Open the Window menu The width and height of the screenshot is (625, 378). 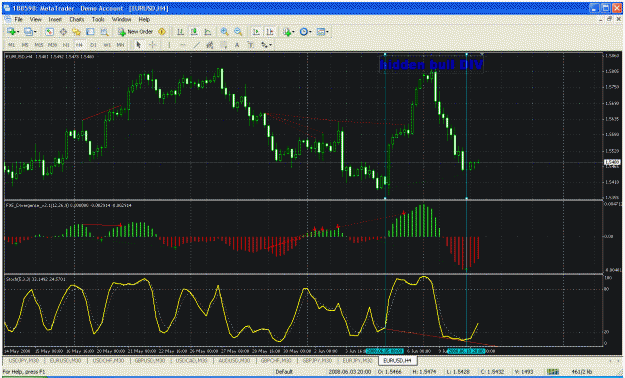(x=121, y=19)
